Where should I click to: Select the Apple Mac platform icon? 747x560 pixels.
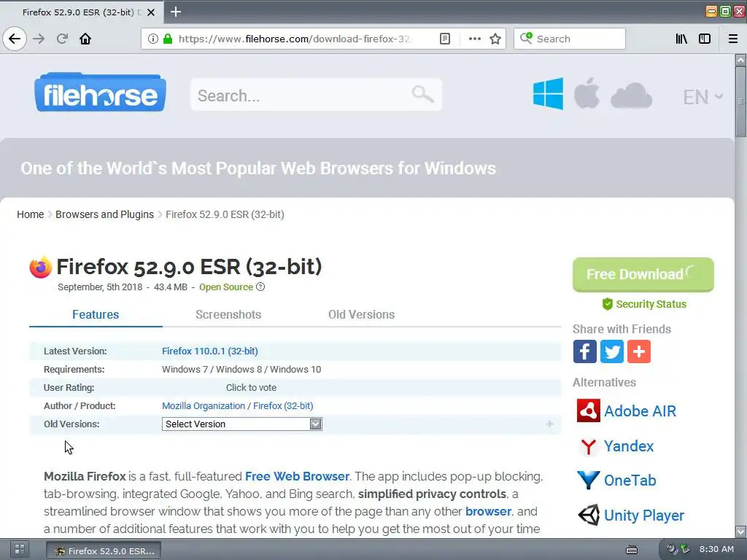tap(587, 93)
